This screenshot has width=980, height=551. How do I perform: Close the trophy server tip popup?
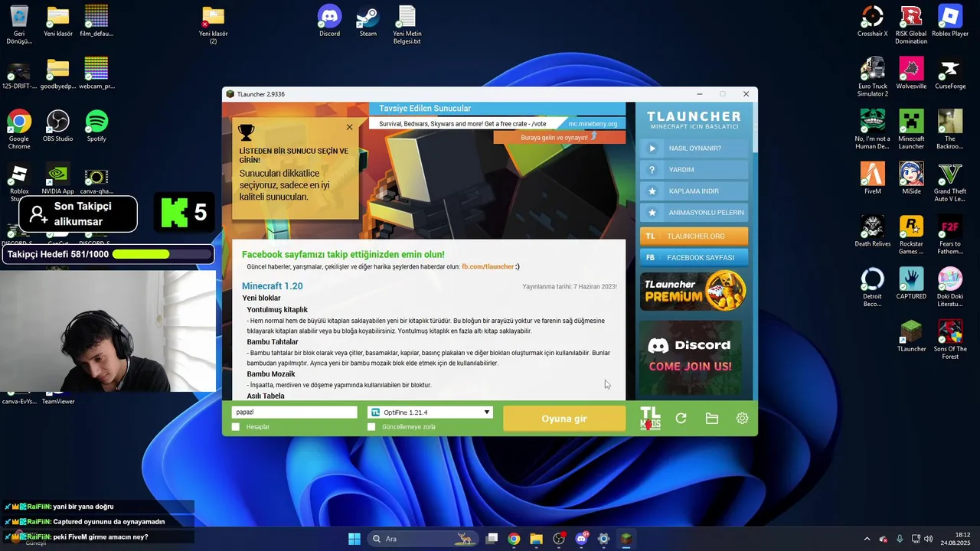(x=349, y=127)
